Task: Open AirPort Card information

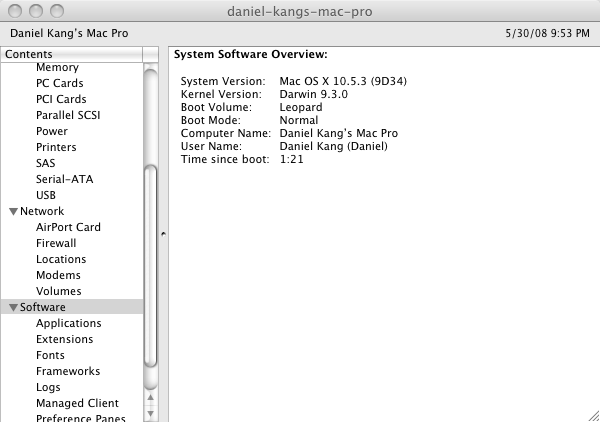Action: 68,227
